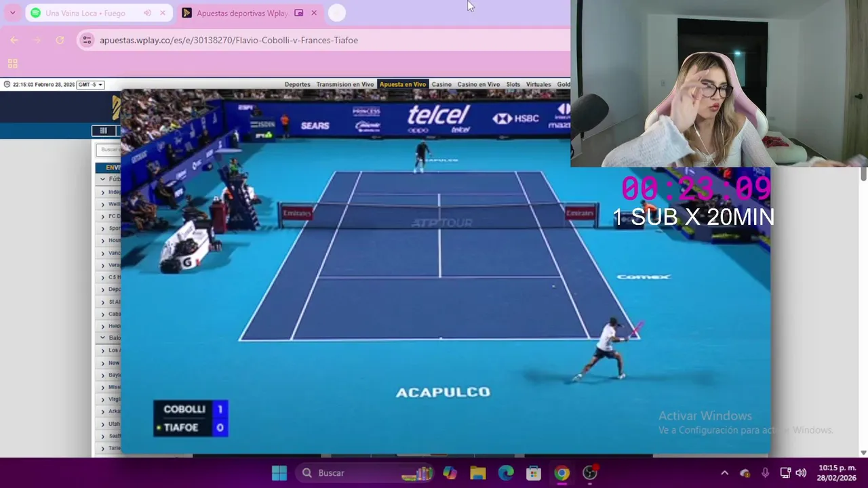Click the Wplay search box in sidebar
This screenshot has height=488, width=868.
(x=108, y=150)
